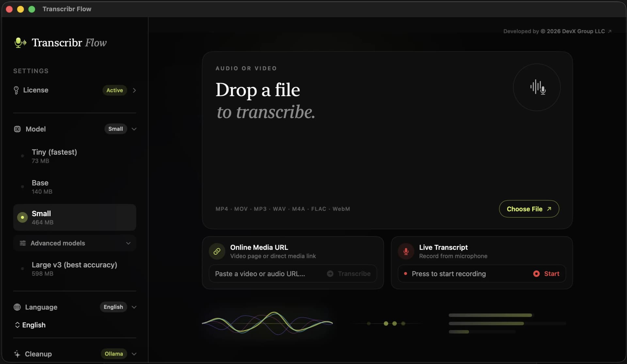627x364 pixels.
Task: Click the Choose File button
Action: [x=529, y=209]
